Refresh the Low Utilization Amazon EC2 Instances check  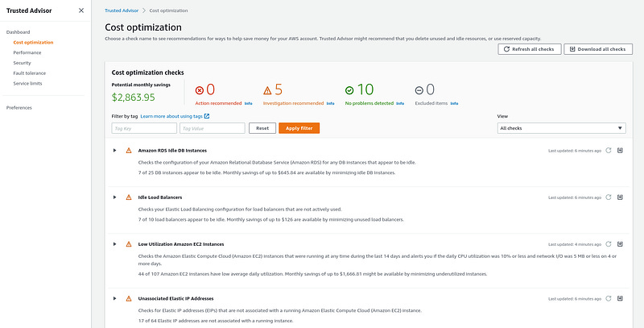click(609, 244)
